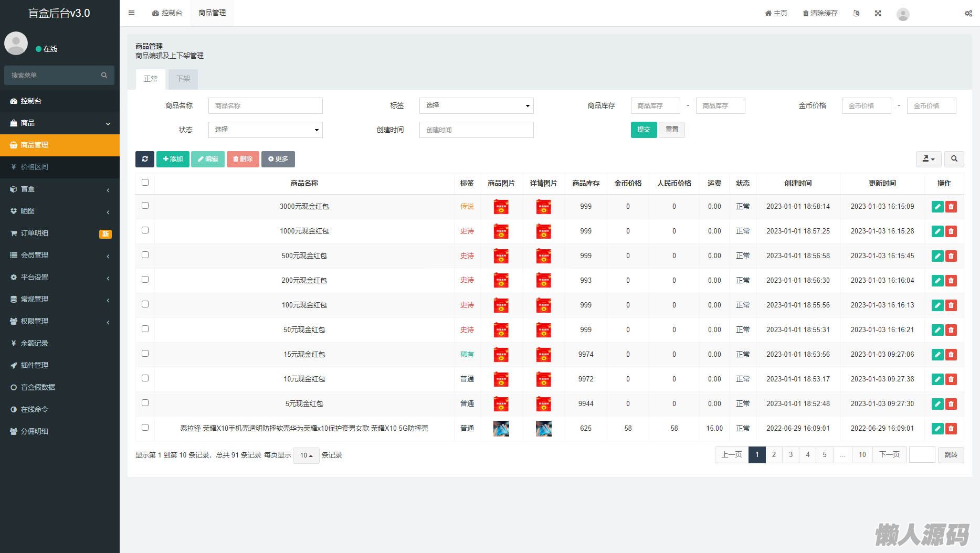The width and height of the screenshot is (980, 553).
Task: Click the 商品名称 filter input field
Action: pyautogui.click(x=265, y=105)
